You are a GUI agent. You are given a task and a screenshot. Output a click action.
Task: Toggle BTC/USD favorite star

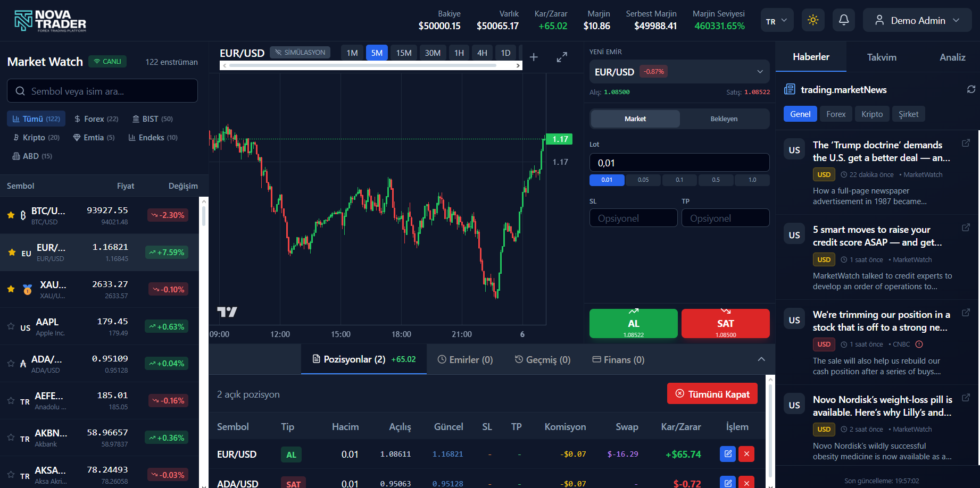(11, 215)
